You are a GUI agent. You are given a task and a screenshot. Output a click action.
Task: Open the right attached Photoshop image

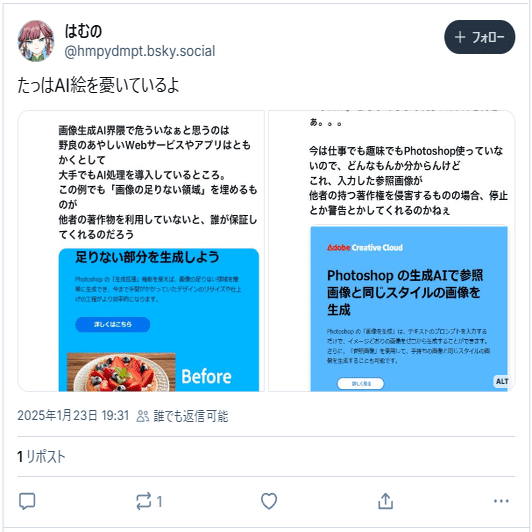(392, 251)
